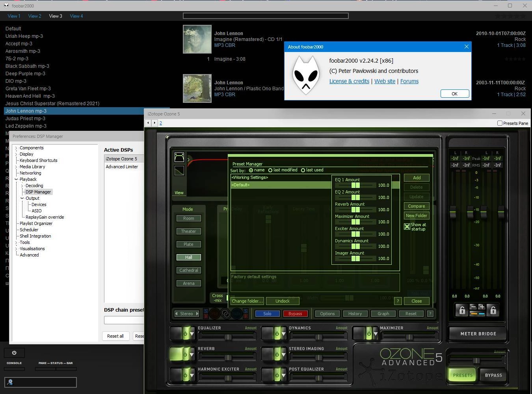
Task: Click the power icon above CONSOLE
Action: click(14, 353)
